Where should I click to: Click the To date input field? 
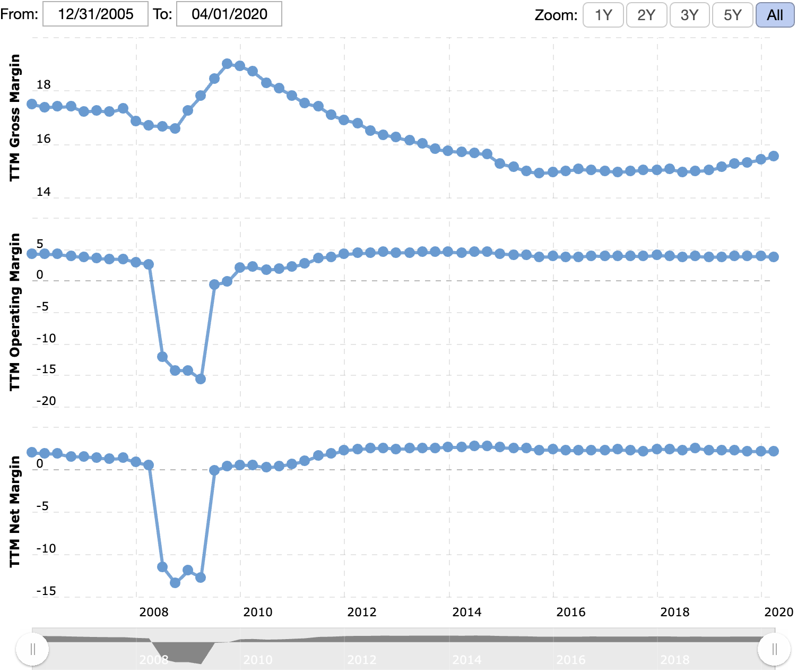coord(229,14)
